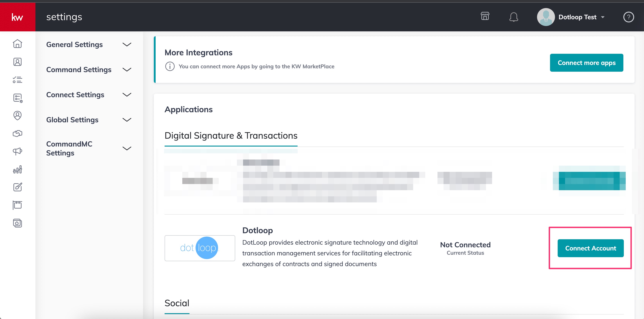Open the Designs edit icon
The height and width of the screenshot is (319, 644).
tap(17, 187)
